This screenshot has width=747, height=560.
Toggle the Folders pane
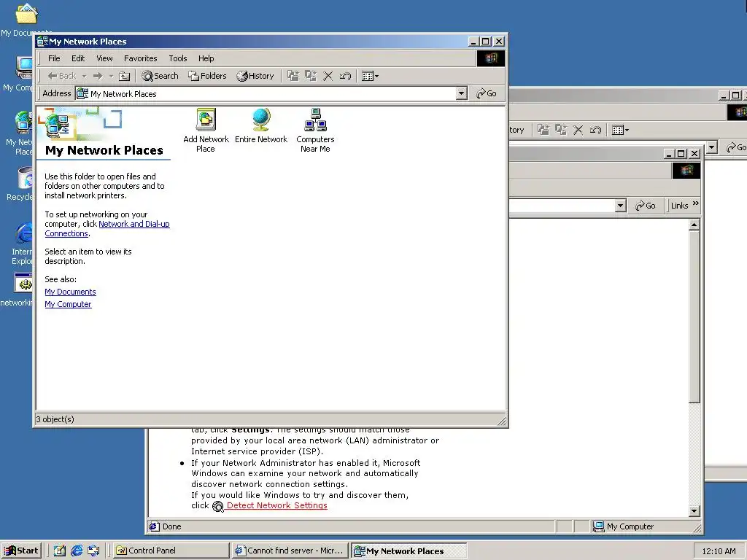[x=207, y=76]
